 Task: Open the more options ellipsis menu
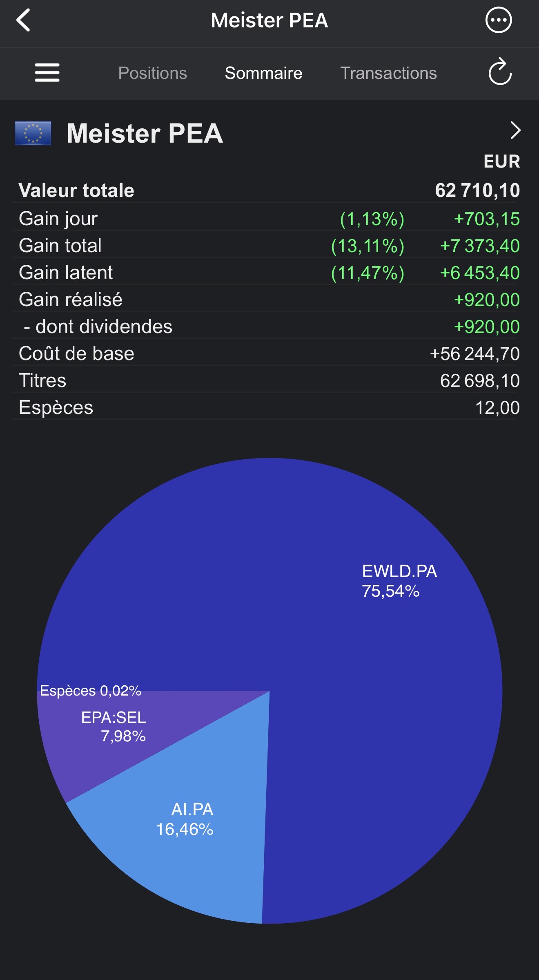click(498, 20)
